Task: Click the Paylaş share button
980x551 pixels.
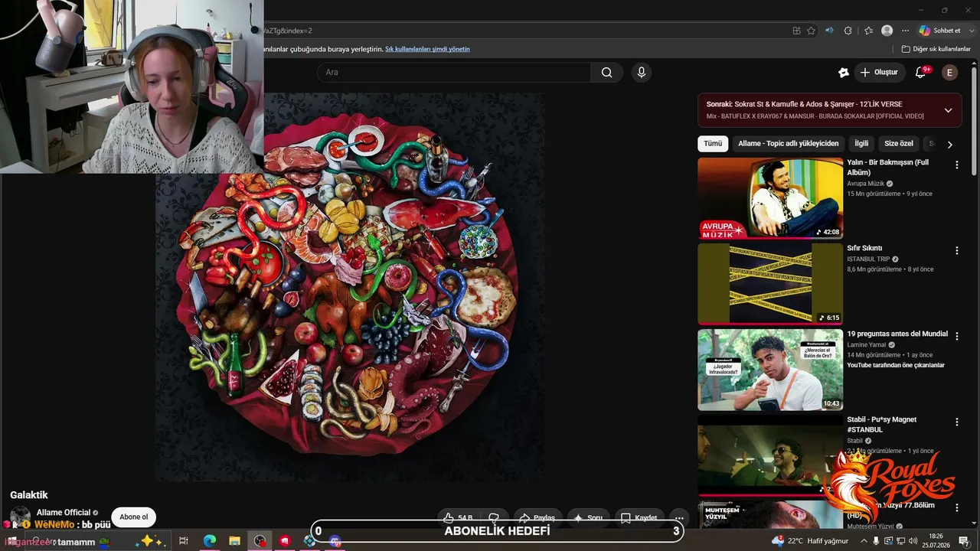Action: [x=537, y=518]
